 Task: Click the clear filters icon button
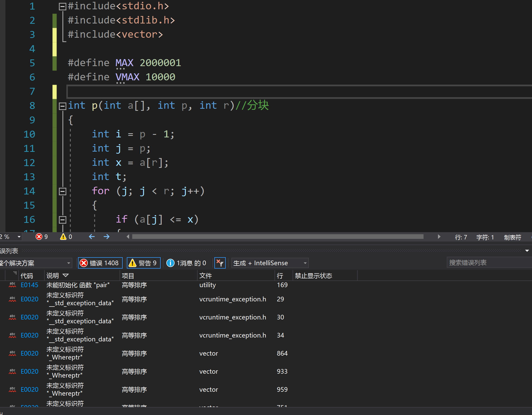220,263
